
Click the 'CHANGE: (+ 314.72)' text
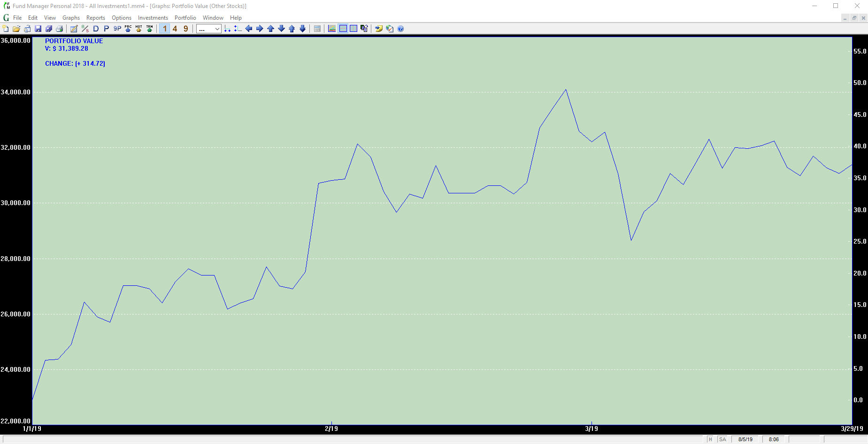click(x=75, y=63)
